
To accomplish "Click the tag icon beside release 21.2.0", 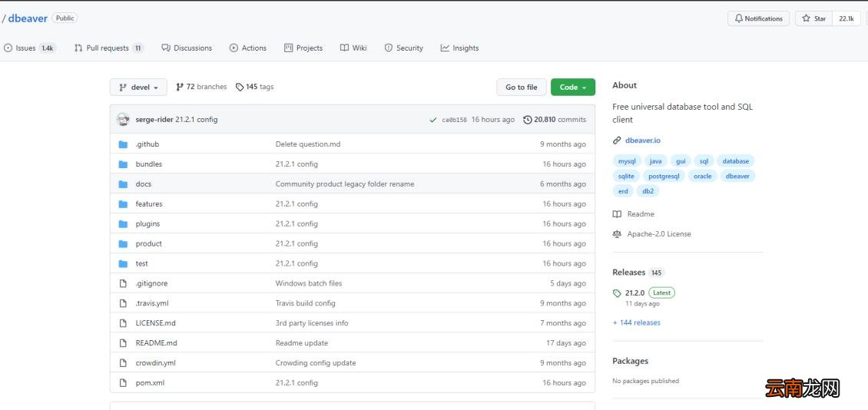I will click(617, 293).
